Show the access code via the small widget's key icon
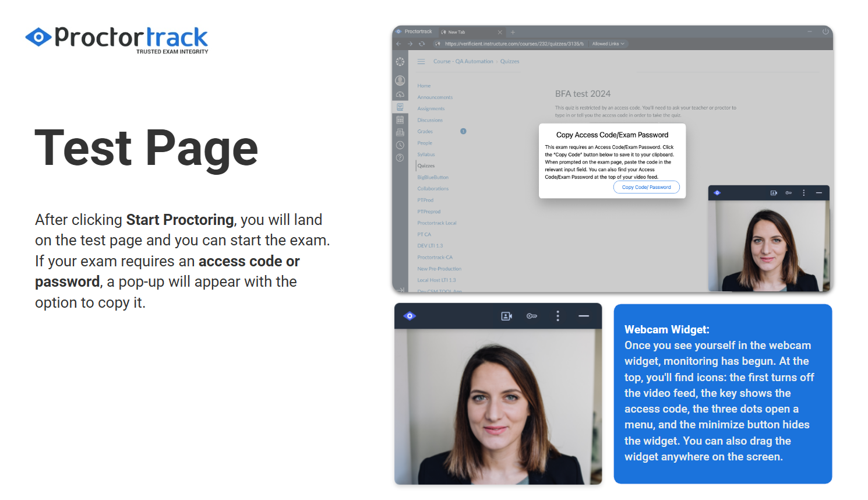This screenshot has height=500, width=868. [789, 193]
